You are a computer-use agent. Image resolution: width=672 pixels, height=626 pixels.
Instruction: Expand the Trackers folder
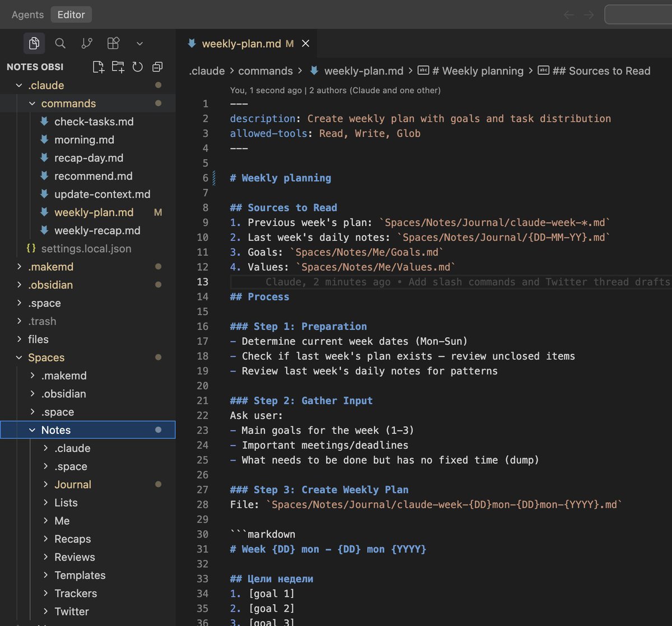(x=87, y=594)
